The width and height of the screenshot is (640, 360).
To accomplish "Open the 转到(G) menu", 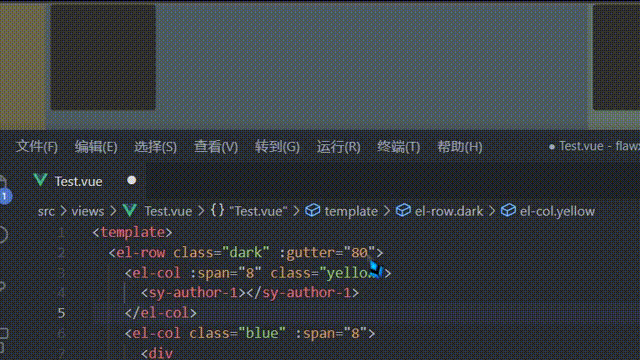I will [277, 147].
